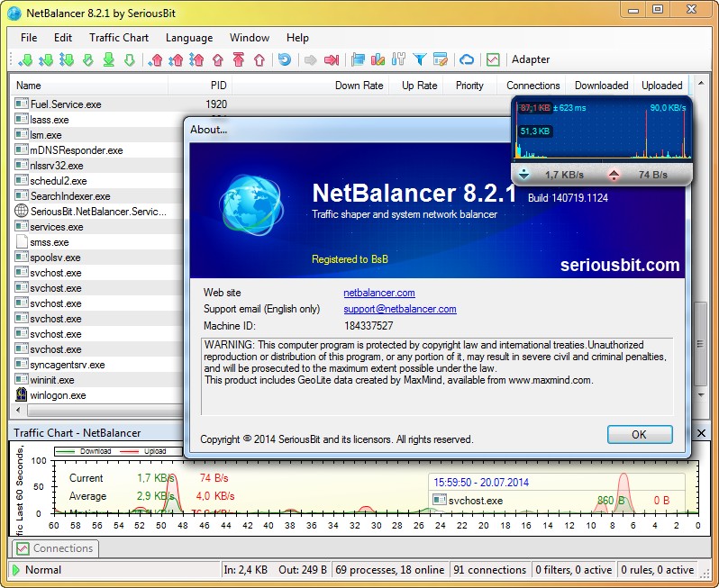719x588 pixels.
Task: Click the Adapter toolbar dropdown
Action: [531, 59]
